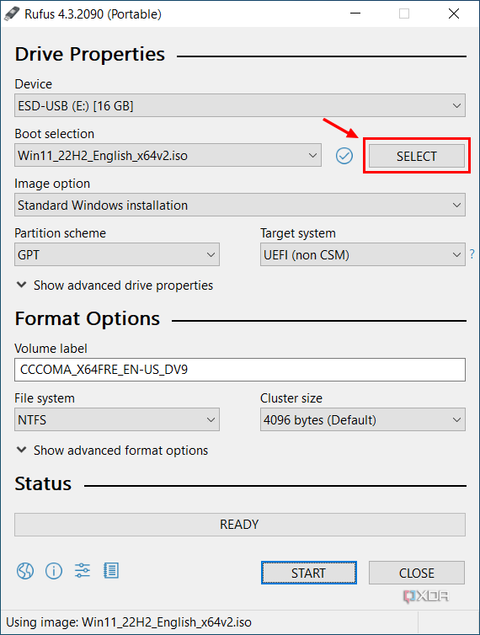Screen dimensions: 480x635
Task: Open the Image option dropdown
Action: 240,205
